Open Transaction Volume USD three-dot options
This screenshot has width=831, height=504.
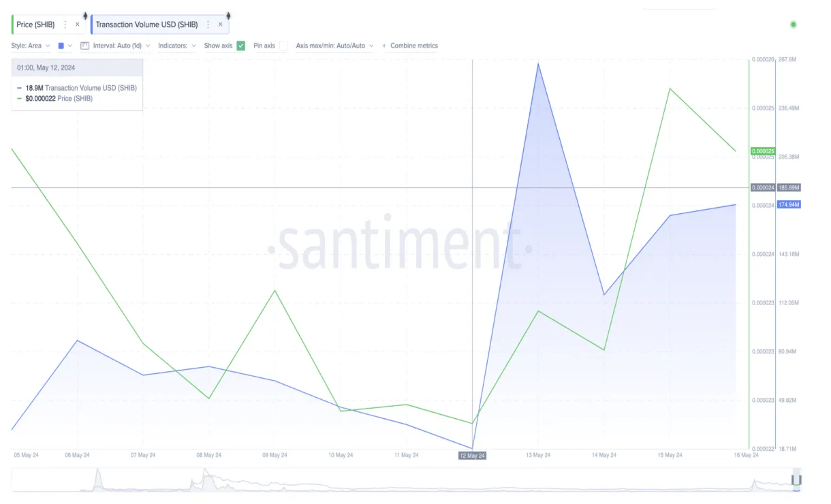pos(208,25)
